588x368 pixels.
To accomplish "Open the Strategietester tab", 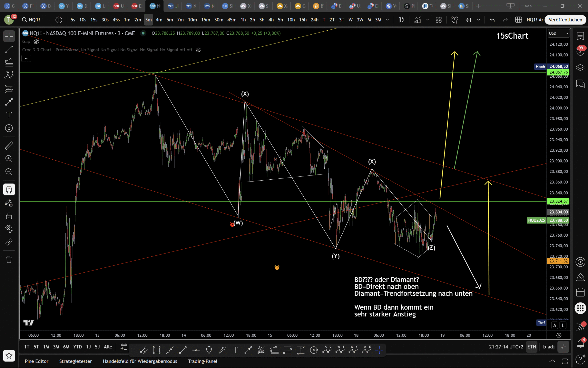I will pos(75,361).
